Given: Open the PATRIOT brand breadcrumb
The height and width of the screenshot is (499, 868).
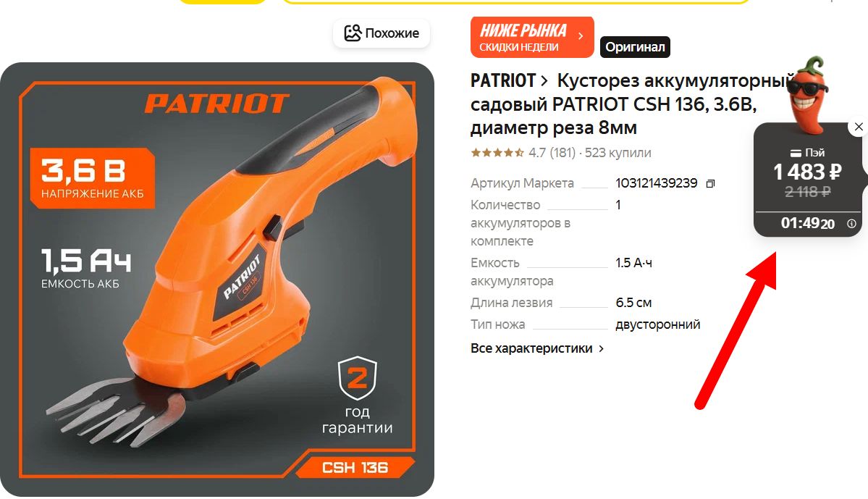Looking at the screenshot, I should click(503, 81).
